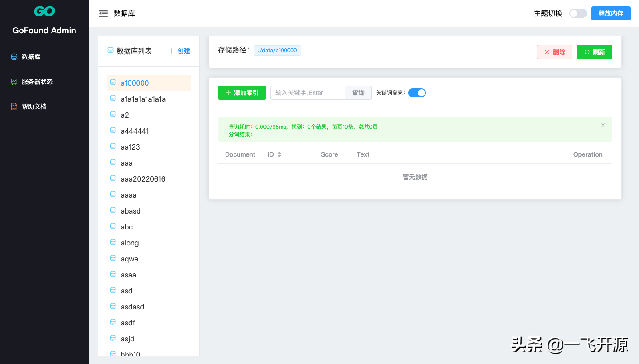Click database icon beside abasd
639x364 pixels.
113,210
